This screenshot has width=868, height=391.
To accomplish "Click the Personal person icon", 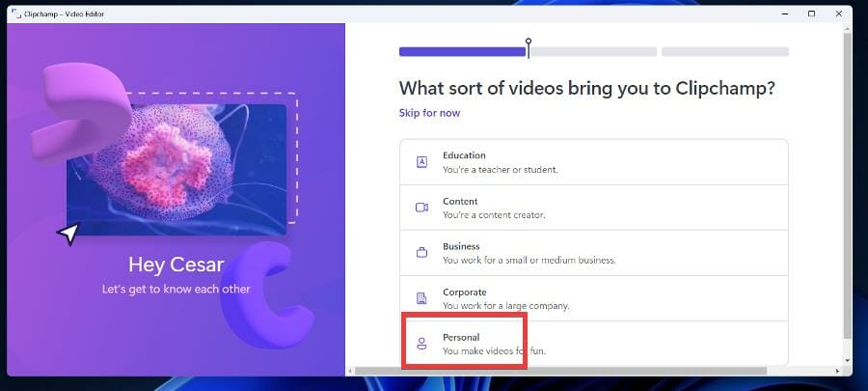I will (x=421, y=344).
